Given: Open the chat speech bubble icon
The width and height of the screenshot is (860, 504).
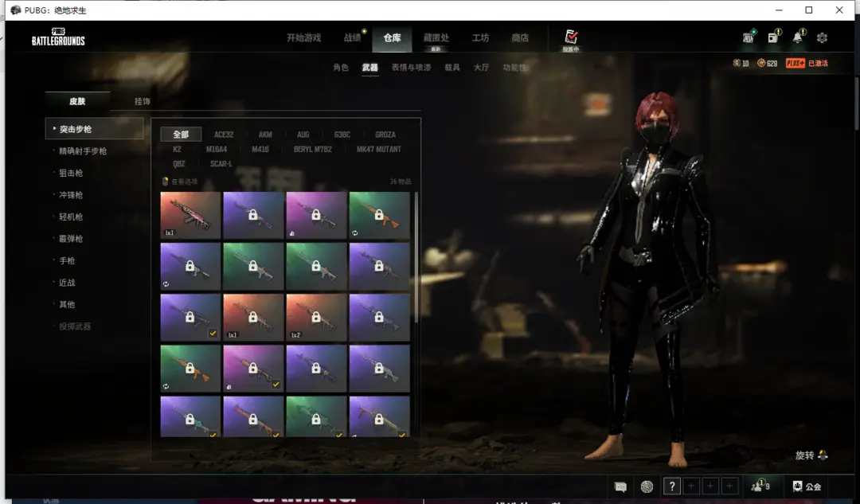Looking at the screenshot, I should [620, 486].
